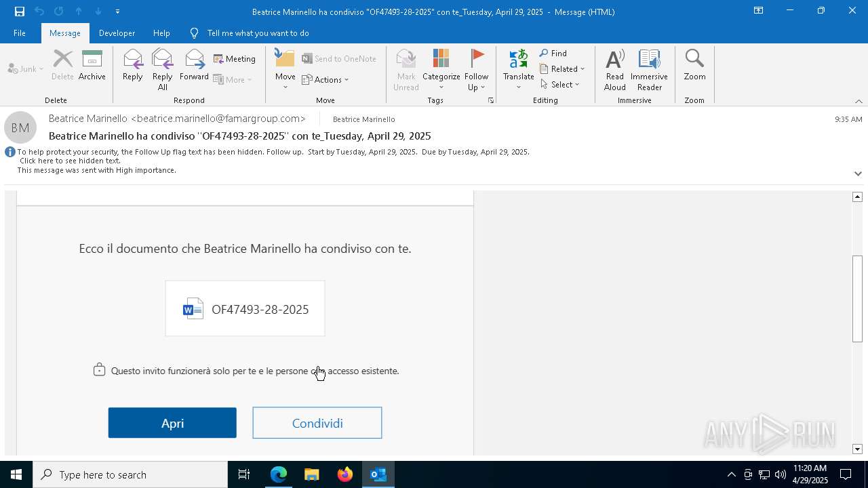Open the Actions dropdown
The width and height of the screenshot is (868, 488).
pyautogui.click(x=325, y=79)
